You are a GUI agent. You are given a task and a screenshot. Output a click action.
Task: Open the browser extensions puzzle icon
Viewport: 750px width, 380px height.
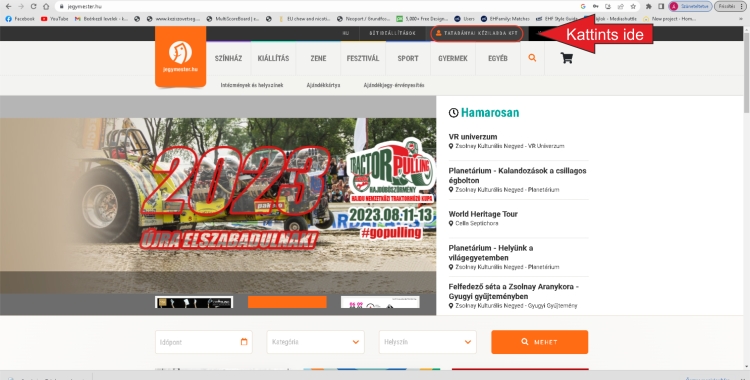pyautogui.click(x=649, y=6)
